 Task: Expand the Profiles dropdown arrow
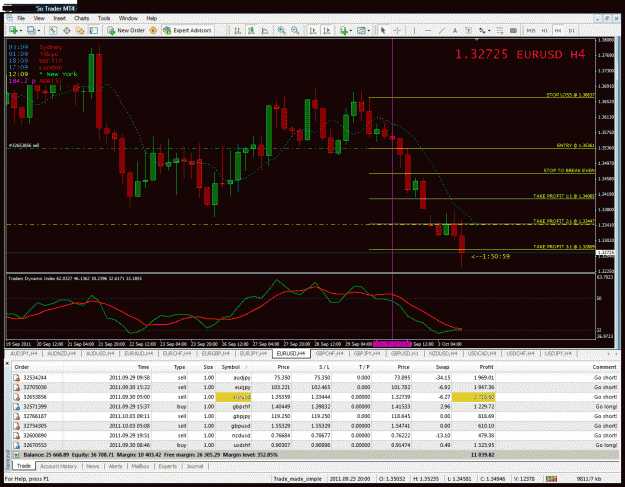[x=38, y=31]
